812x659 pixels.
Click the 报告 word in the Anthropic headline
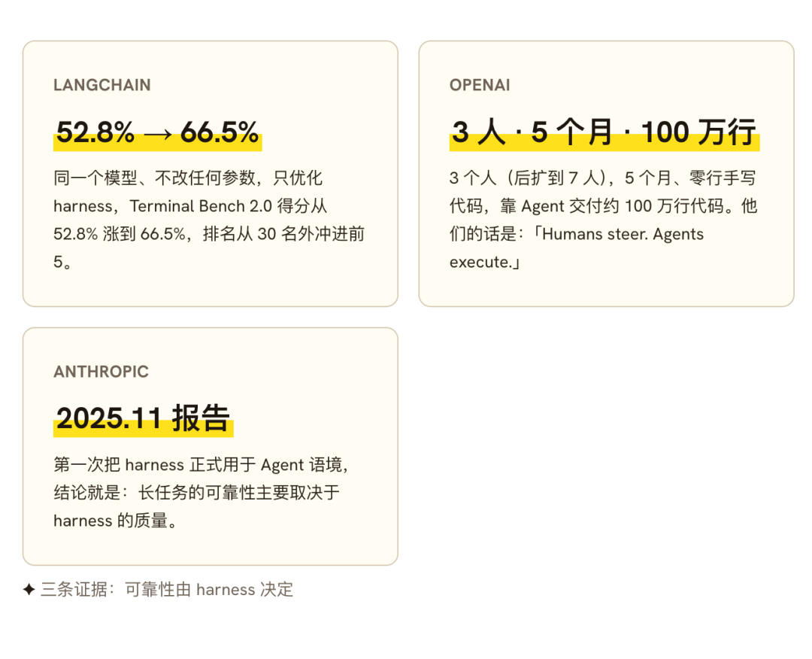click(201, 418)
